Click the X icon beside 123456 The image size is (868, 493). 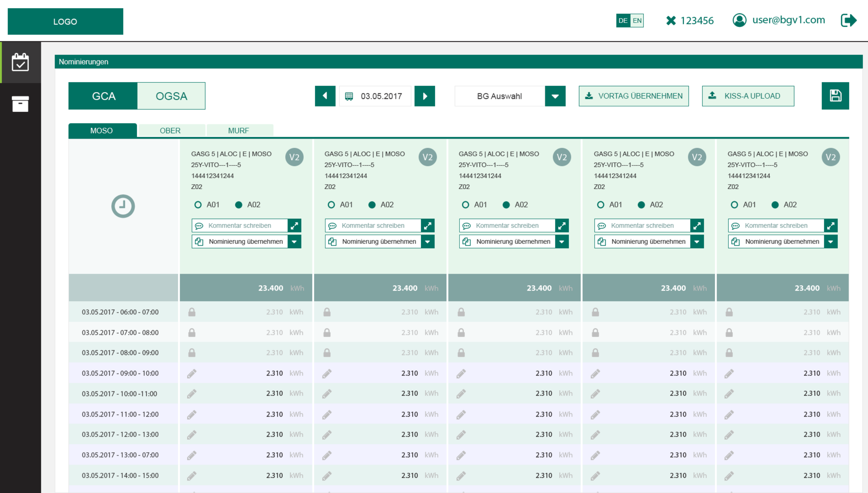(x=671, y=21)
